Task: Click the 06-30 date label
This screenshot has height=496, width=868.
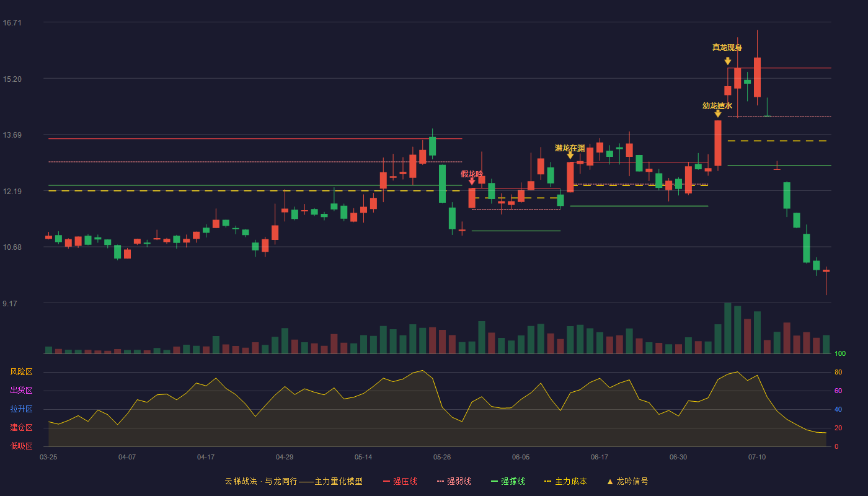Action: [x=678, y=457]
